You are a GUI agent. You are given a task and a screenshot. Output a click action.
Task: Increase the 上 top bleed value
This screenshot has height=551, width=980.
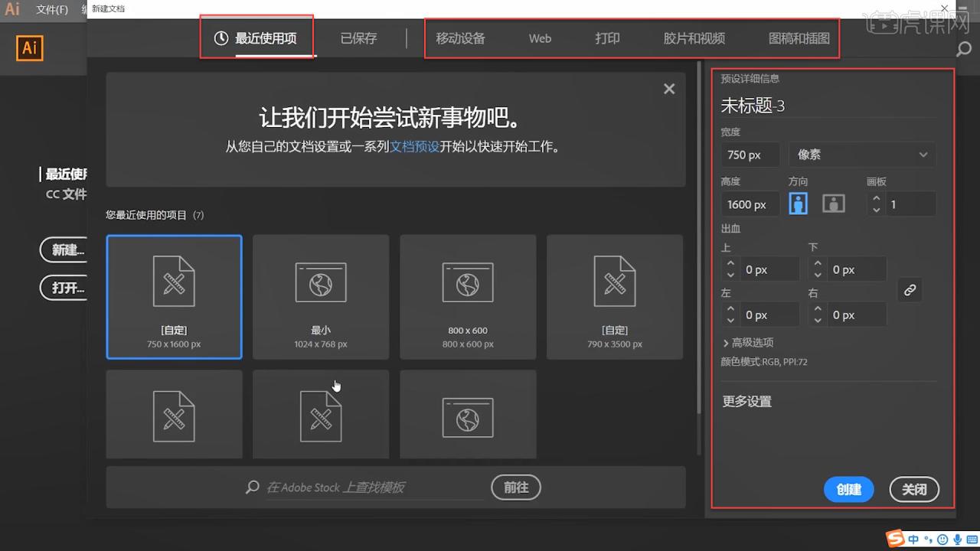pyautogui.click(x=730, y=263)
